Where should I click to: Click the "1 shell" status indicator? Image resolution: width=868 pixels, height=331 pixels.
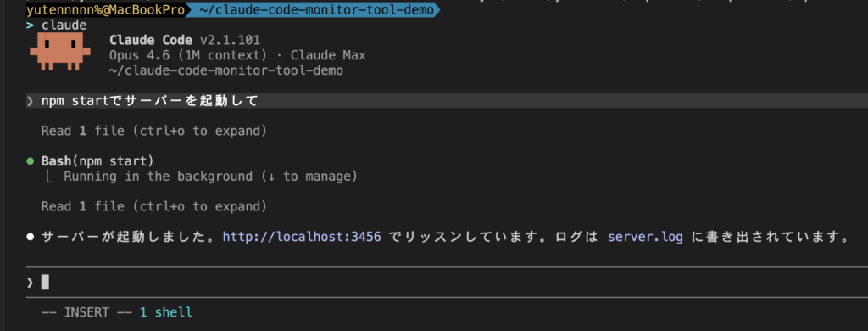(166, 312)
